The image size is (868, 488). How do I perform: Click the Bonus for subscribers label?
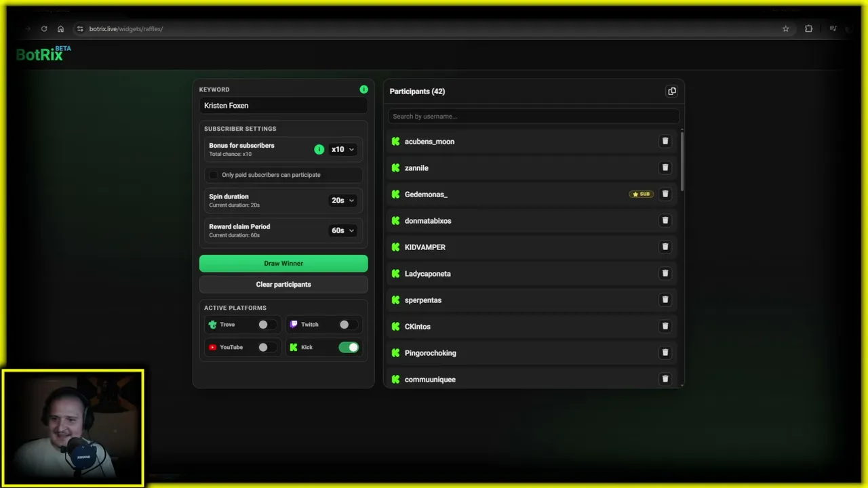[241, 146]
